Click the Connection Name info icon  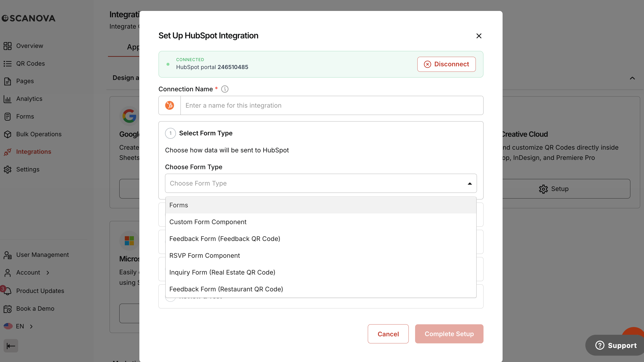(x=225, y=89)
